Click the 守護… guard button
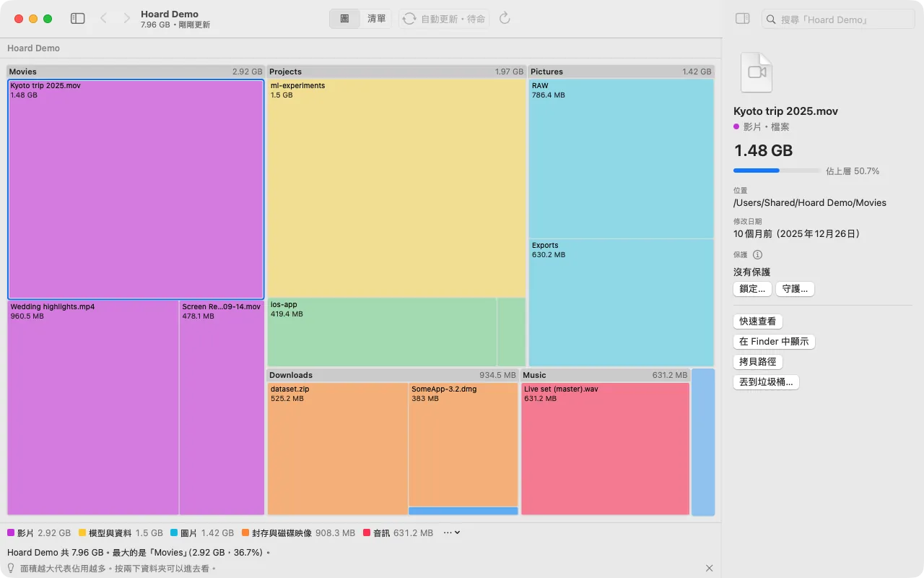The width and height of the screenshot is (924, 578). point(795,289)
